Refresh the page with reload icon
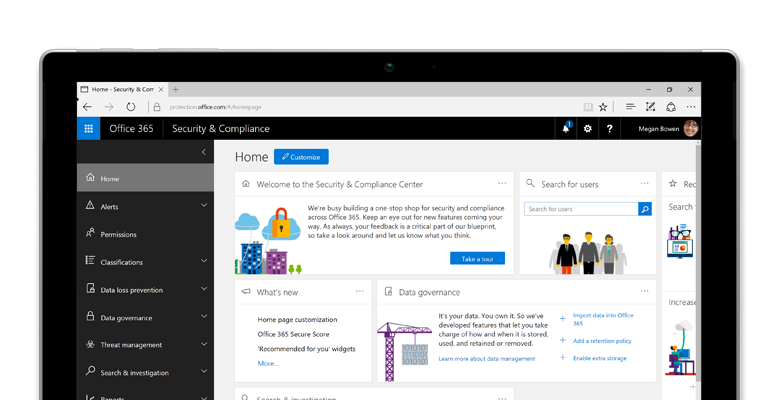Image resolution: width=782 pixels, height=400 pixels. (131, 107)
